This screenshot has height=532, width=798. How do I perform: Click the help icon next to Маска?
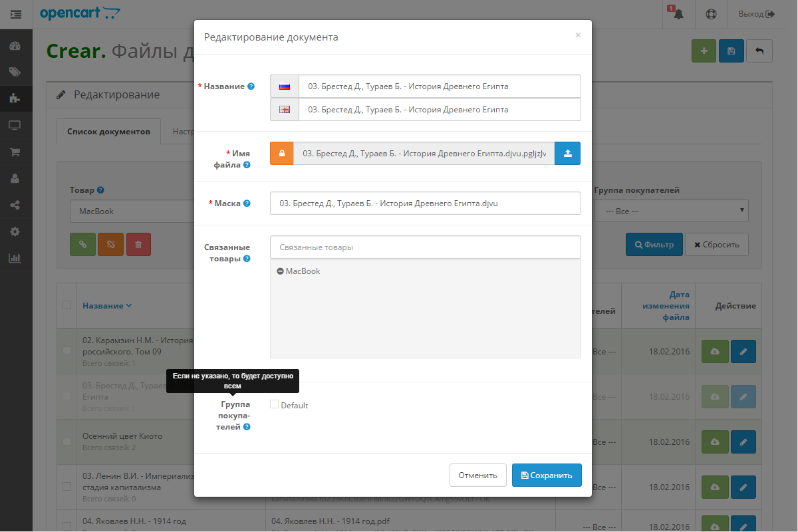pyautogui.click(x=247, y=203)
